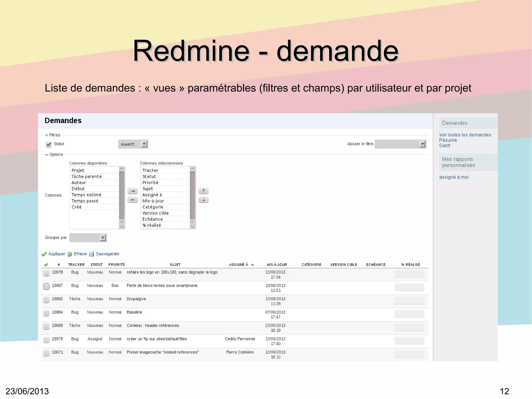
Task: Sort by the Echéance column header
Action: 376,265
